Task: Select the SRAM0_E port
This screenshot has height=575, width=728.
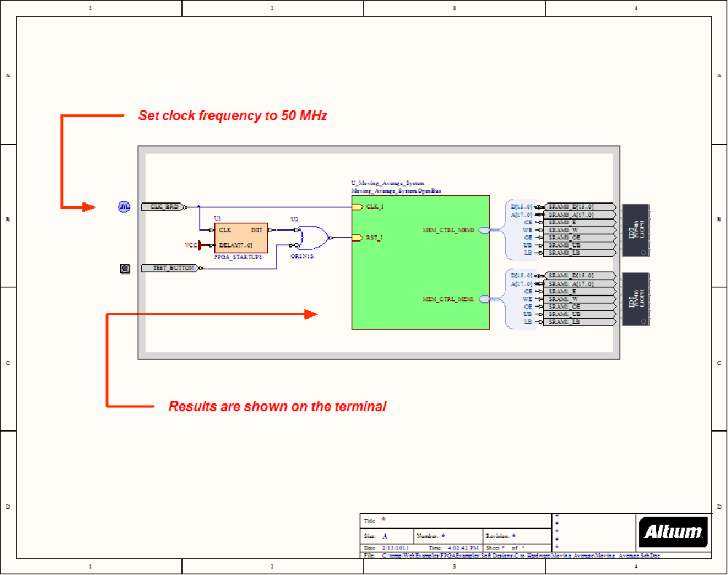Action: click(x=580, y=222)
